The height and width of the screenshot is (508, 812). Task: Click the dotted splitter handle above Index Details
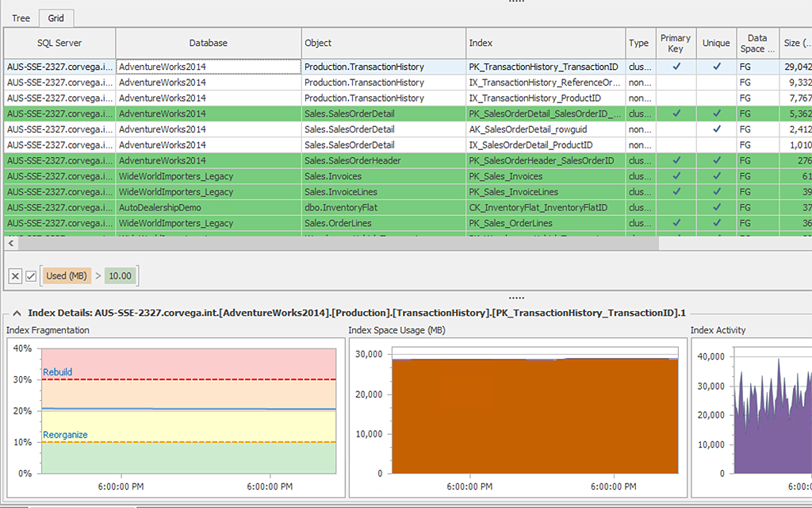point(516,297)
